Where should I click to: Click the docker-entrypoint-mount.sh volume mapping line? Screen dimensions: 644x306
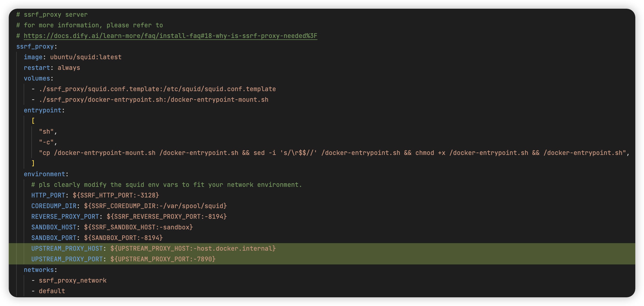click(x=154, y=100)
